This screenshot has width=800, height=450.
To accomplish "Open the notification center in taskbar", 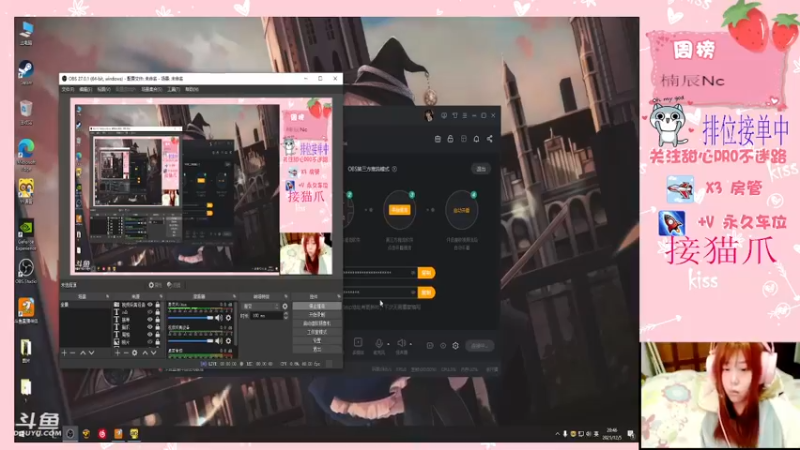I will pyautogui.click(x=631, y=434).
